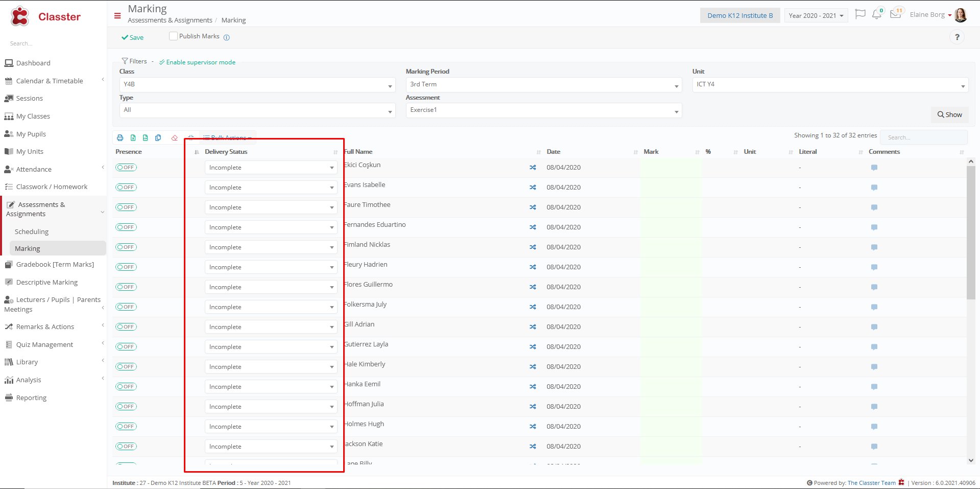Focus the table Search field
The width and height of the screenshot is (980, 489).
(x=924, y=137)
